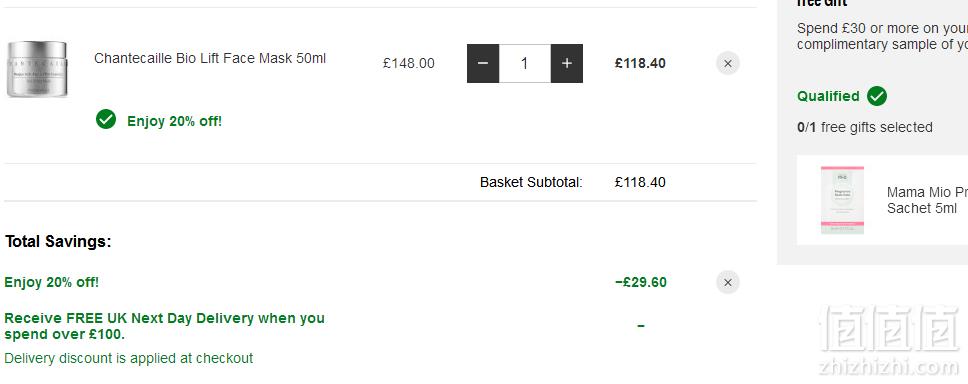
Task: Open the Mama Mio Sachet 5ml gift
Action: 927,200
